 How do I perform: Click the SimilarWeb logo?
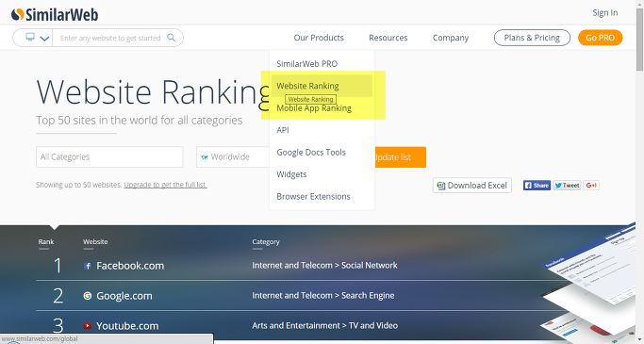click(x=55, y=15)
